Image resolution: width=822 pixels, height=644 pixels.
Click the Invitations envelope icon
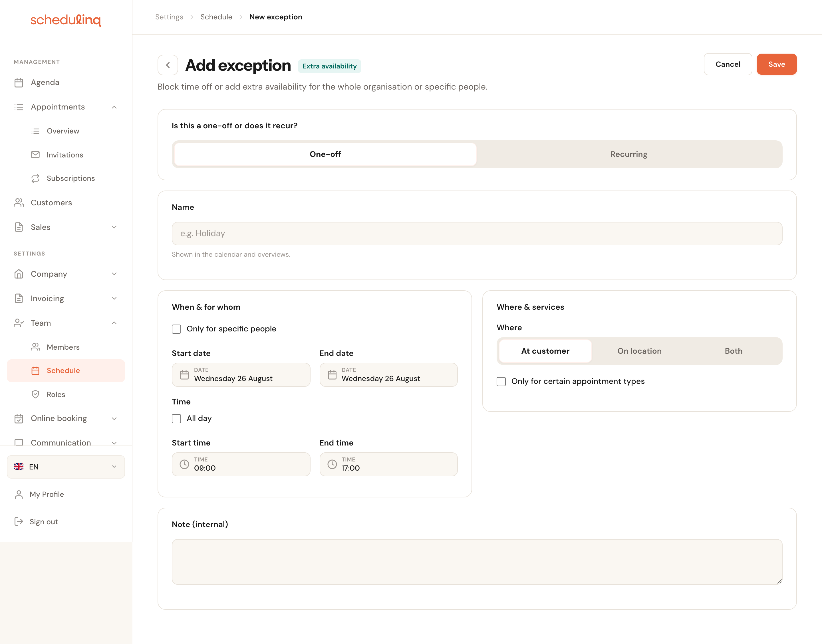[x=35, y=155]
